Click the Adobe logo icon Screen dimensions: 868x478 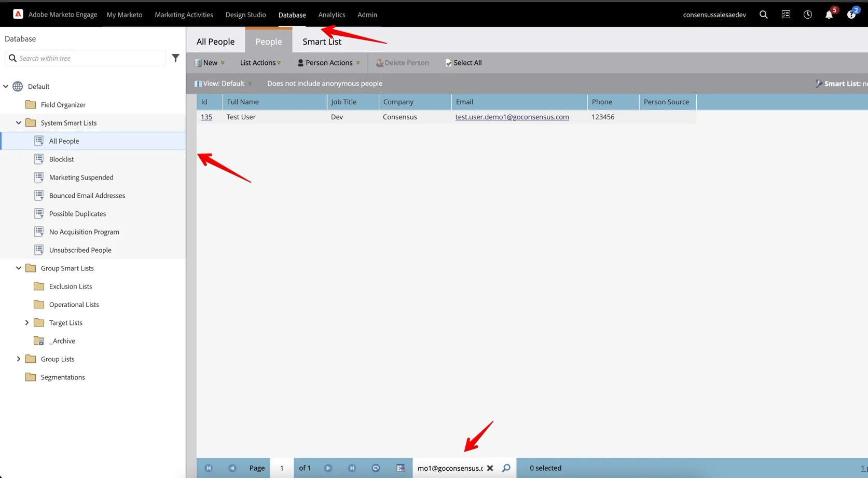pyautogui.click(x=18, y=14)
